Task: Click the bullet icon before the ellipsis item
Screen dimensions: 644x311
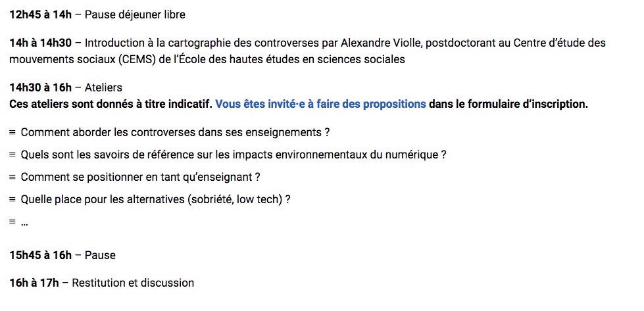Action: tap(12, 222)
